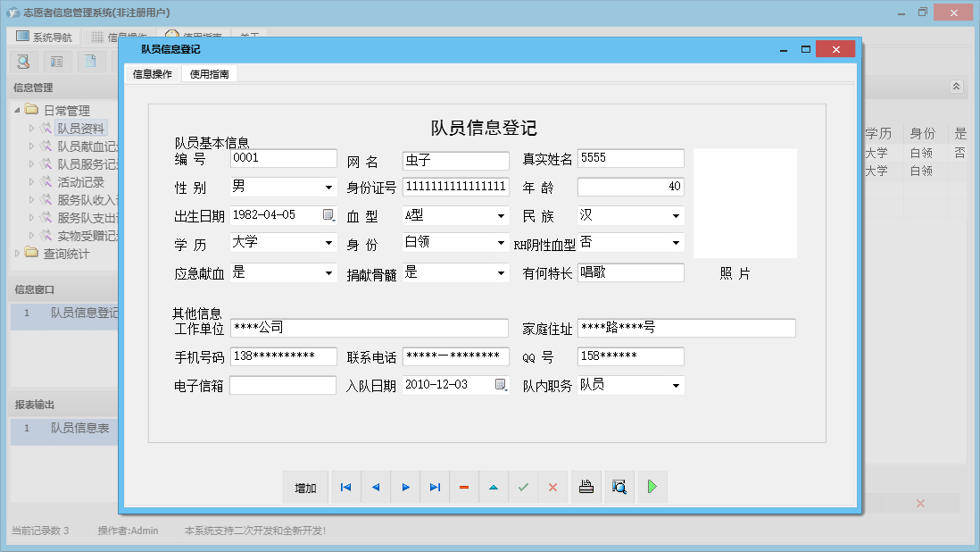Open the 出生日期 calendar picker
The image size is (980, 552).
tap(328, 215)
